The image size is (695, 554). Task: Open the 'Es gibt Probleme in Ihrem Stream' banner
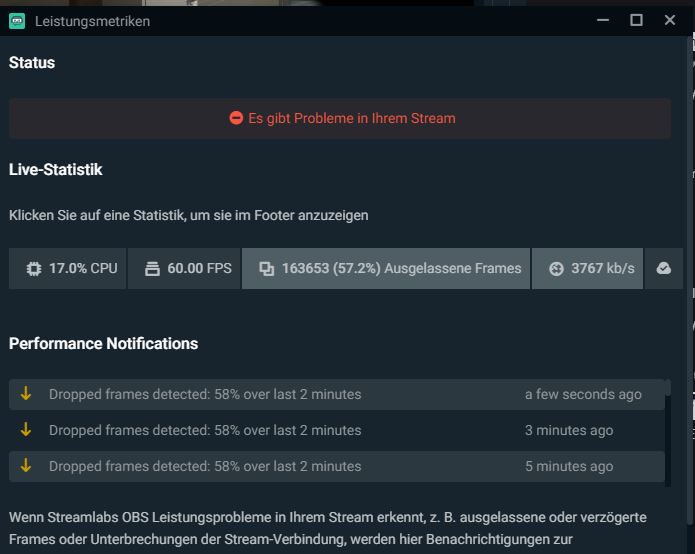[x=340, y=118]
